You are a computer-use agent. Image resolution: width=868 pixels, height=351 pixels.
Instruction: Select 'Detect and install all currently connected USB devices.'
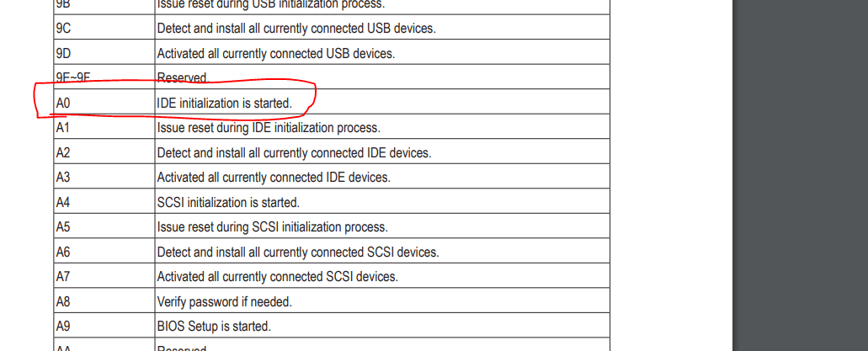296,29
